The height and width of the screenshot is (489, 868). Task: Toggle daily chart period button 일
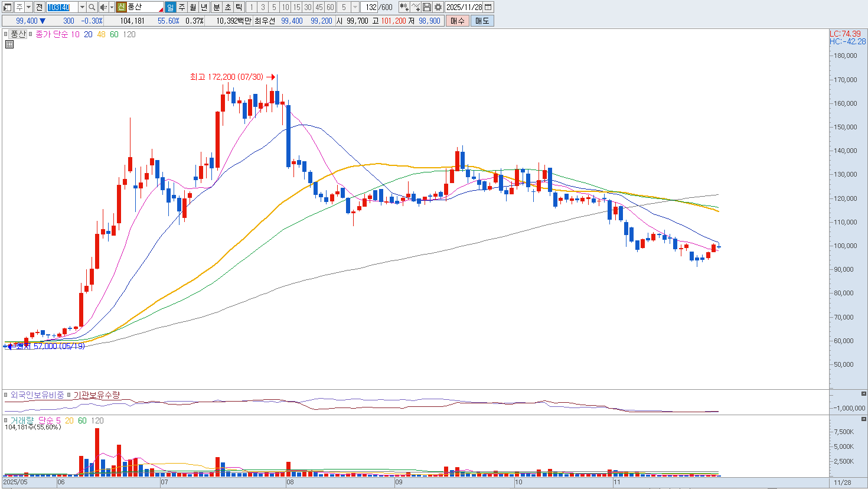170,7
